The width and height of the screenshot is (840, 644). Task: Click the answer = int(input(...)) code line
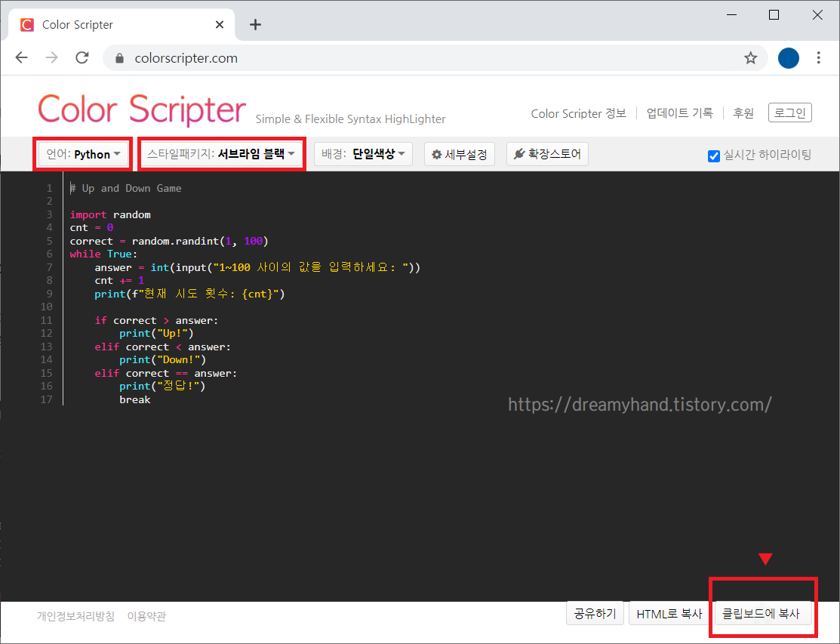(x=257, y=267)
